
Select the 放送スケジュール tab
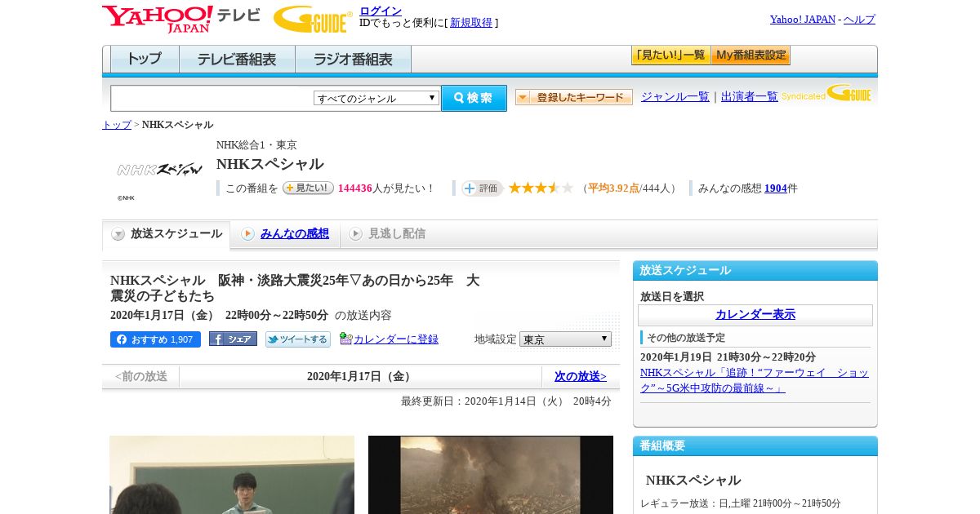167,234
